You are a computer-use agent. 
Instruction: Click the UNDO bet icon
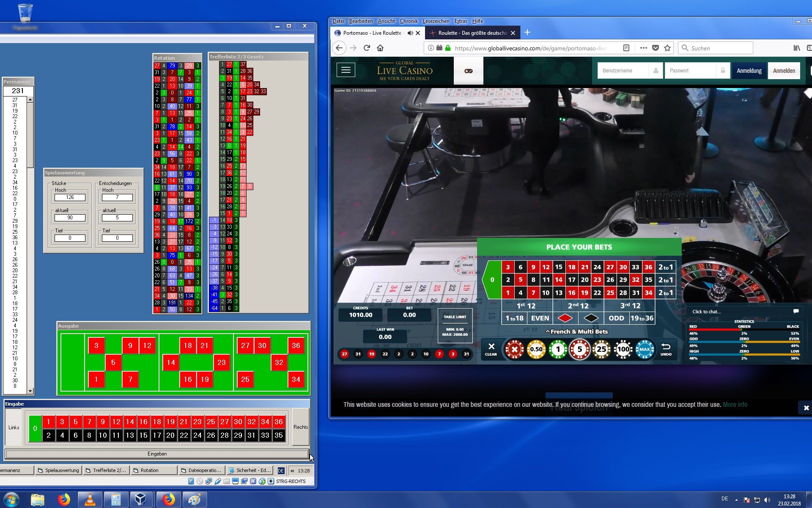coord(666,349)
